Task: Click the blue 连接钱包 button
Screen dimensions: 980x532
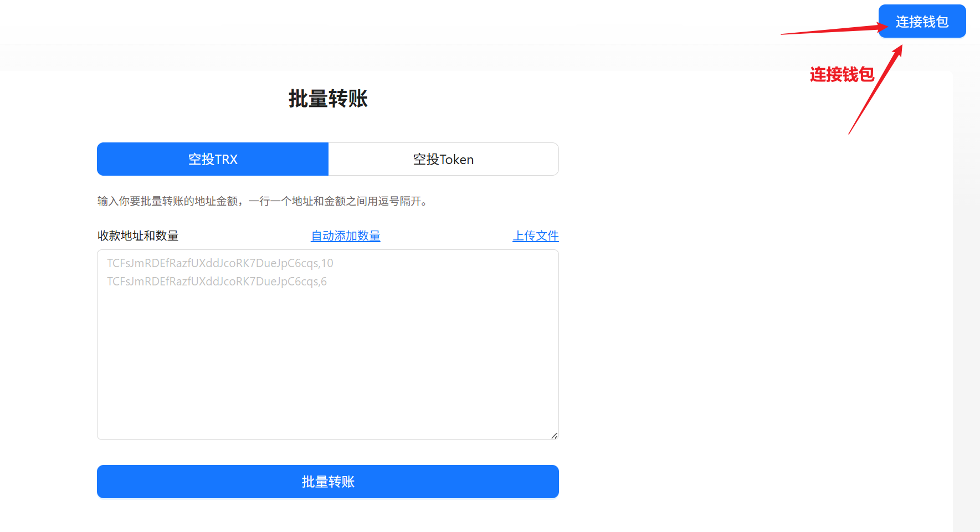Action: [922, 22]
